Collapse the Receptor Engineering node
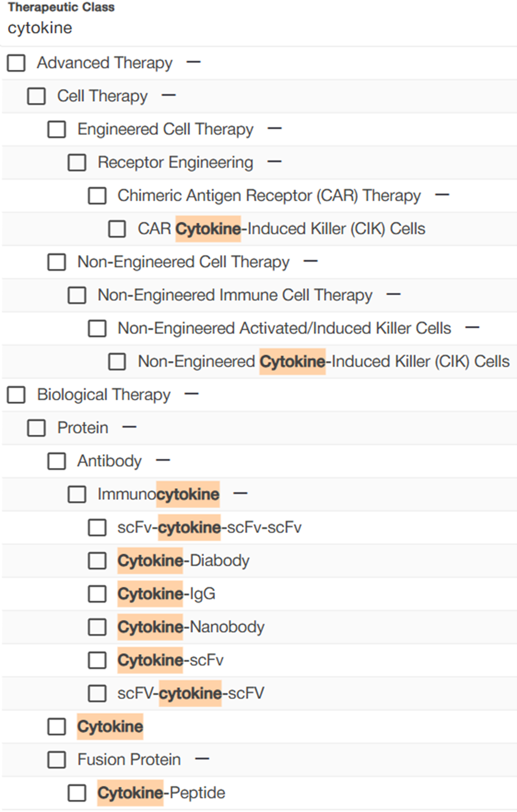517x812 pixels. (x=274, y=161)
